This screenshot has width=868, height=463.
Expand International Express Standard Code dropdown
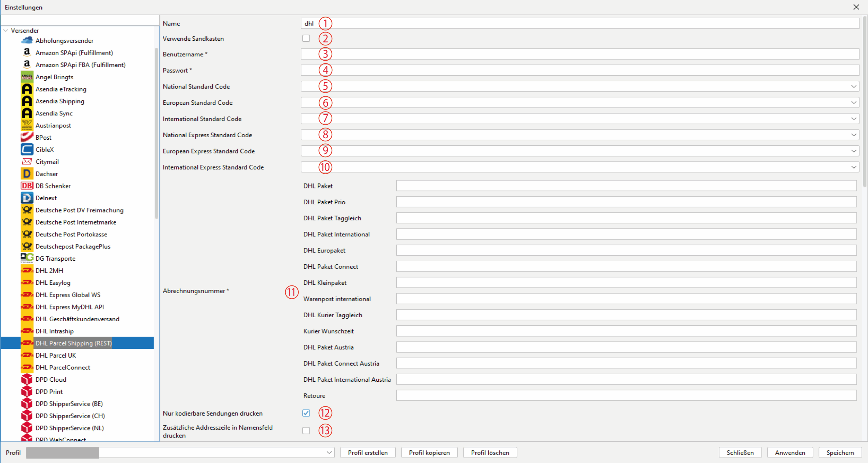(x=854, y=167)
